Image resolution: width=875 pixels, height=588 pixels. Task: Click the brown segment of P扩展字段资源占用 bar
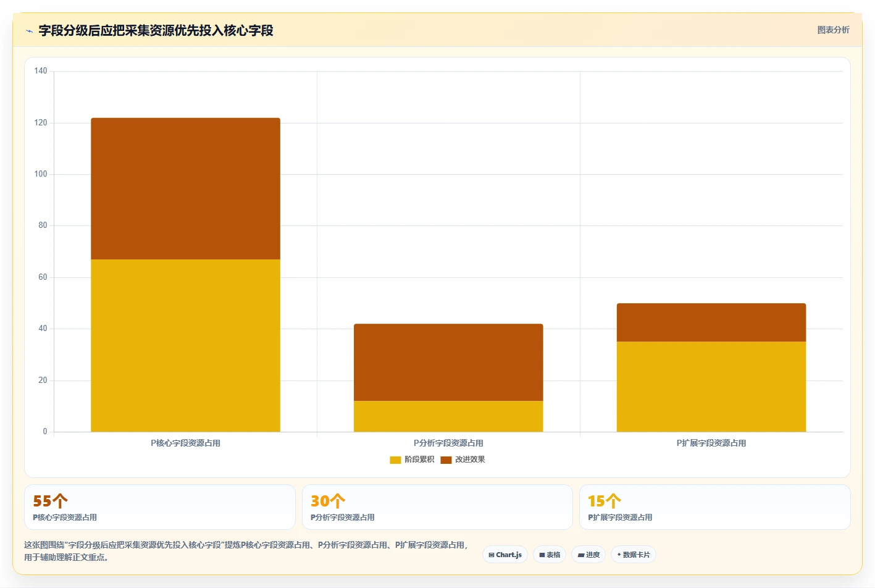pyautogui.click(x=711, y=322)
